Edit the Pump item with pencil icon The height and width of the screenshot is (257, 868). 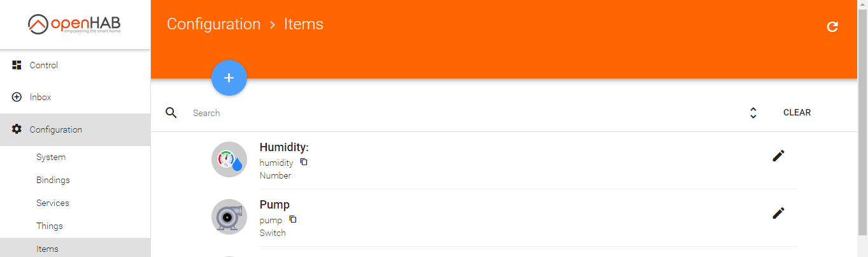[778, 213]
